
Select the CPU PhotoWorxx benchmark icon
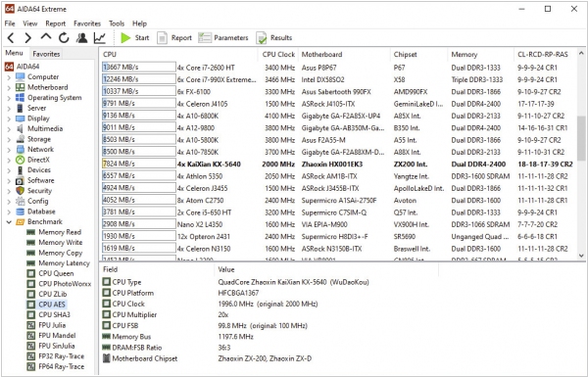coord(31,284)
